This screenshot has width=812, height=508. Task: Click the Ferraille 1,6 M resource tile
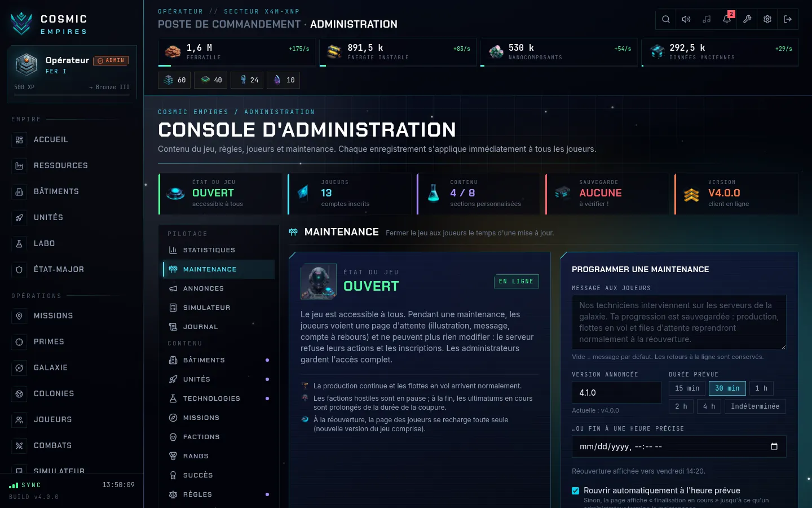tap(237, 52)
